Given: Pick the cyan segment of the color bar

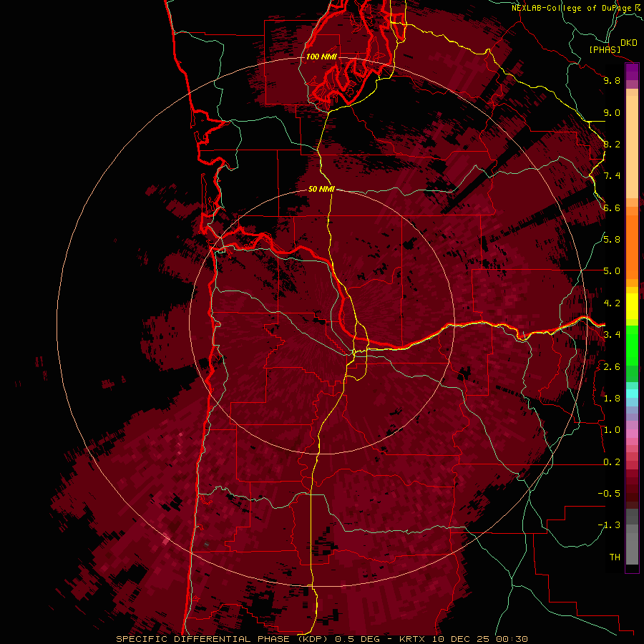Looking at the screenshot, I should pos(632,394).
